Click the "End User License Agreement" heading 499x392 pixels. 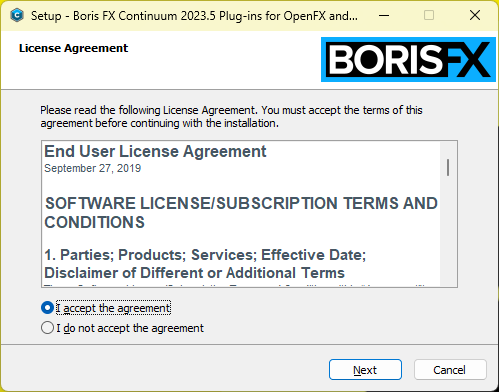[x=155, y=152]
